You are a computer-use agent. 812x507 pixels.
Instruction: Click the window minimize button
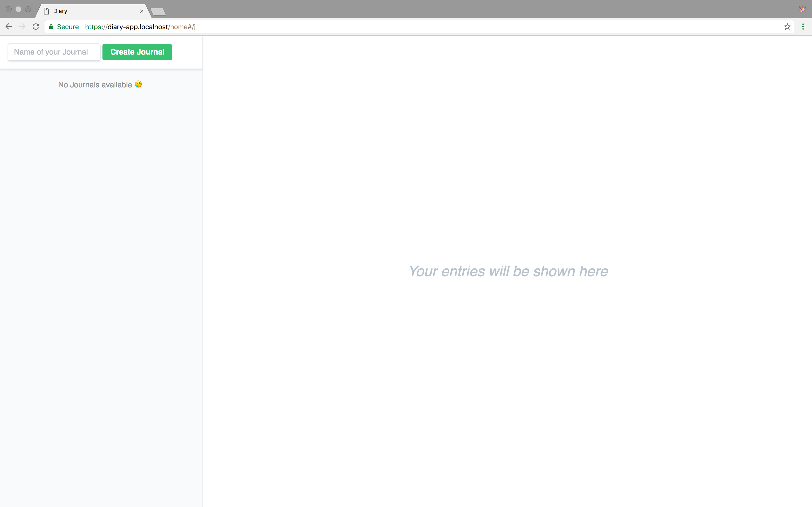point(18,9)
